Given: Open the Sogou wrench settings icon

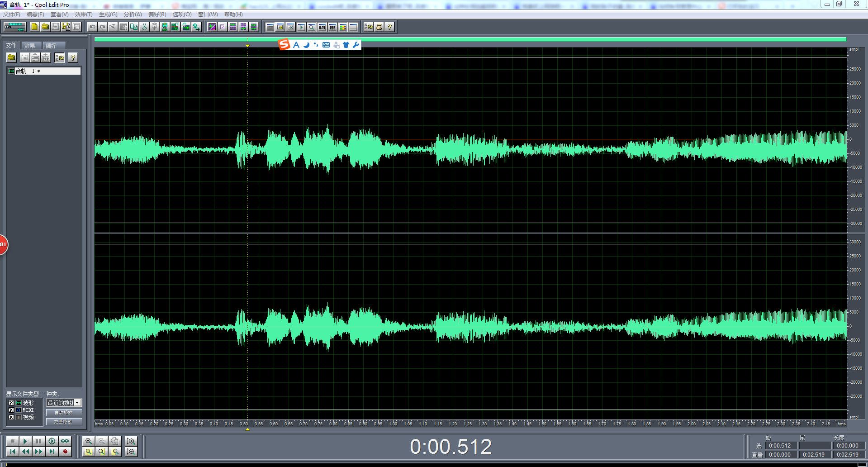Looking at the screenshot, I should click(356, 45).
